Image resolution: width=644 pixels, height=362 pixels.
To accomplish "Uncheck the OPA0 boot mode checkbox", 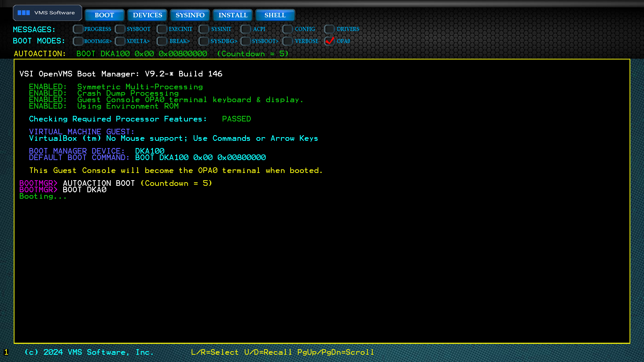I will [329, 41].
